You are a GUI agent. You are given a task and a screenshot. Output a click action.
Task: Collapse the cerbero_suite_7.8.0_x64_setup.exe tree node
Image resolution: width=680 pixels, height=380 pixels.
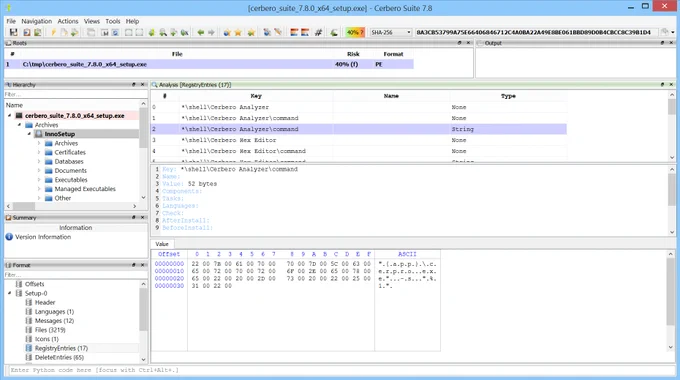coord(10,116)
